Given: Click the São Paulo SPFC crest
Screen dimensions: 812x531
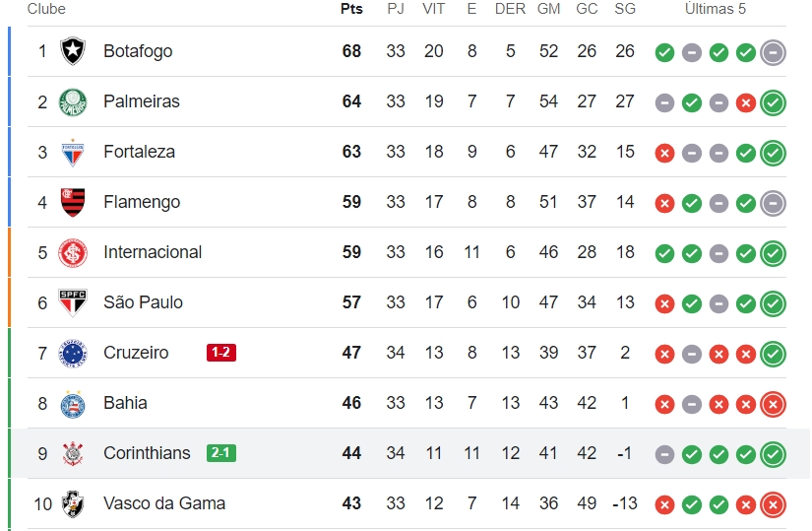Looking at the screenshot, I should 73,302.
